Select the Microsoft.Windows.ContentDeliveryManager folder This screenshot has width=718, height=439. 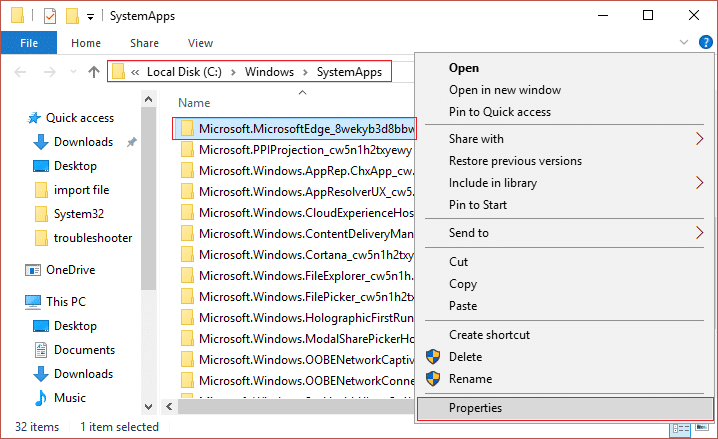[296, 234]
